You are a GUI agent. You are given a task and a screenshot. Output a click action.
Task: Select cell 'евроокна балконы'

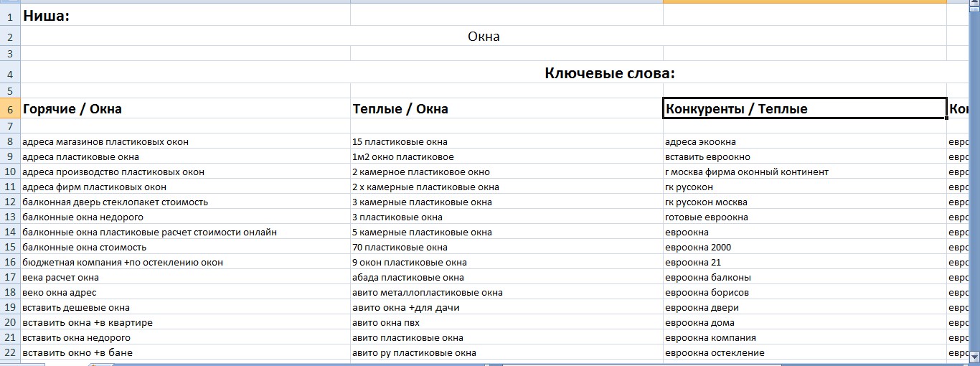click(x=805, y=277)
